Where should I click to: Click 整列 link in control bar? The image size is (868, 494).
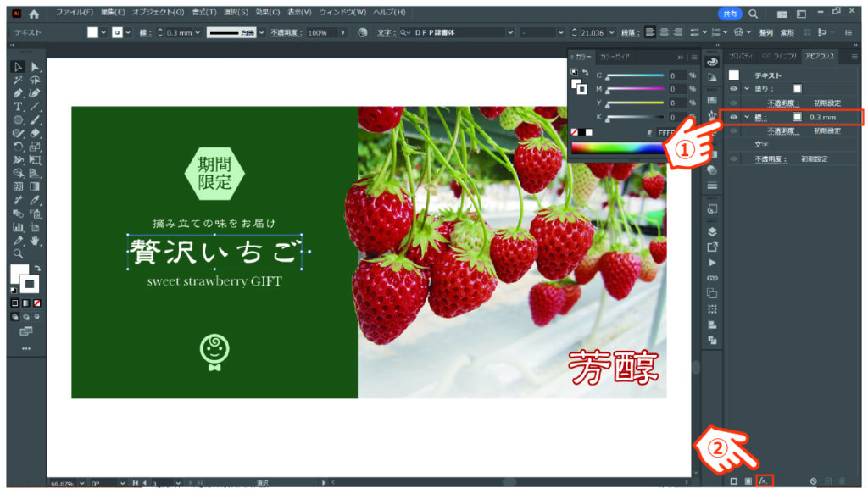click(766, 33)
